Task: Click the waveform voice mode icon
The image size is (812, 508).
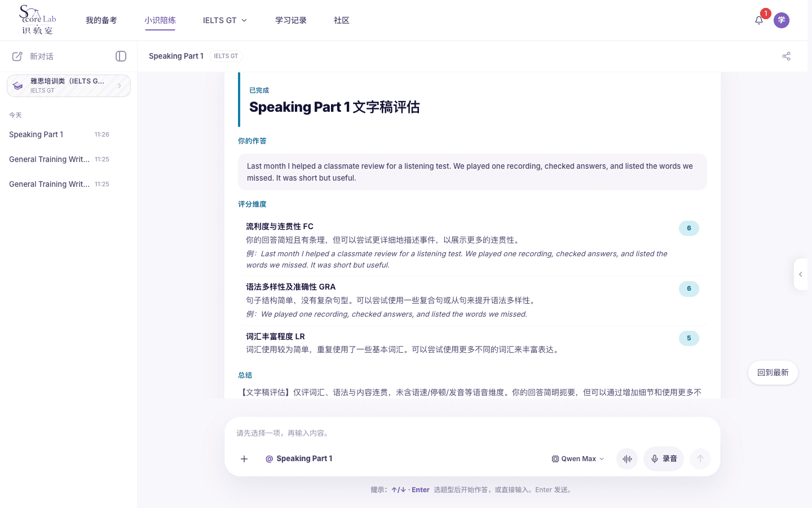Action: point(627,459)
